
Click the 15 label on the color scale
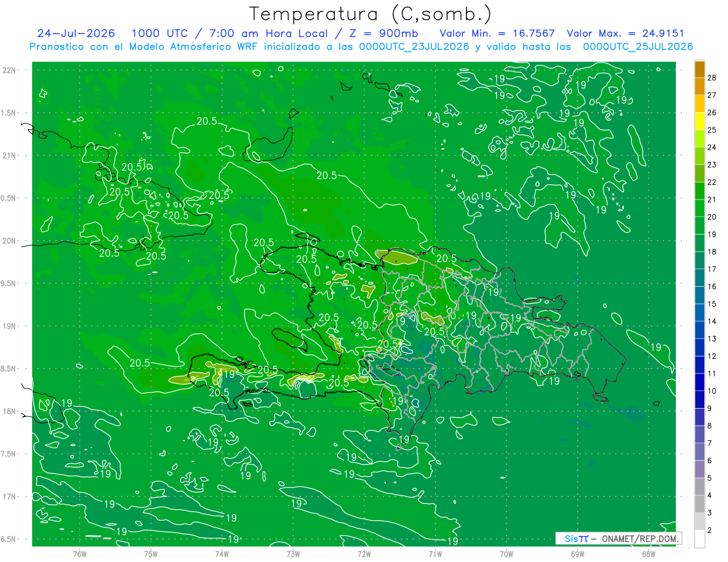[712, 304]
